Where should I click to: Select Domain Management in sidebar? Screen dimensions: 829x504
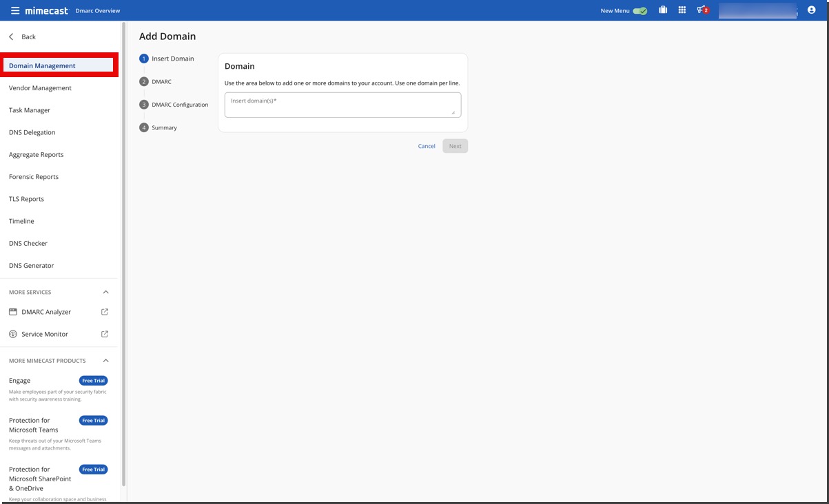tap(59, 65)
